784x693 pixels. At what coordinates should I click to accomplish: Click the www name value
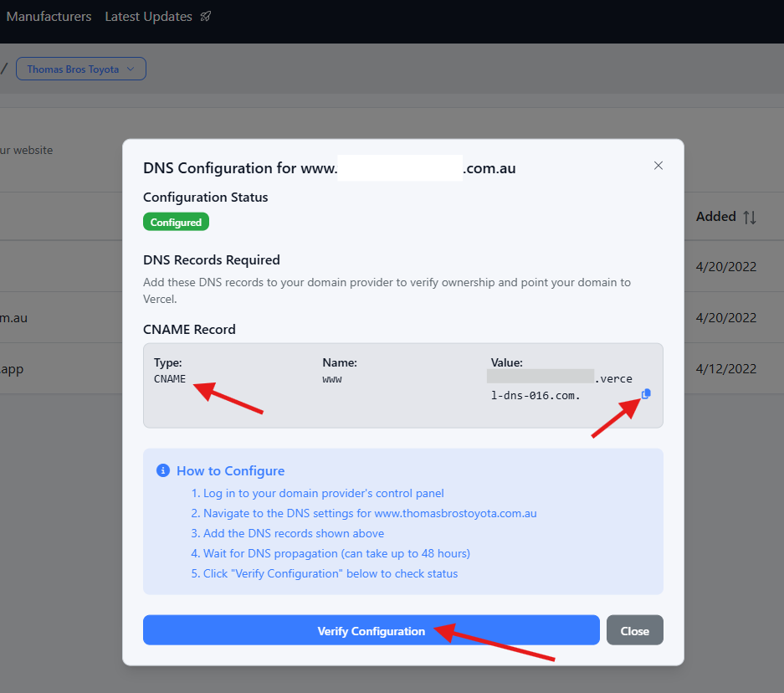pos(332,378)
